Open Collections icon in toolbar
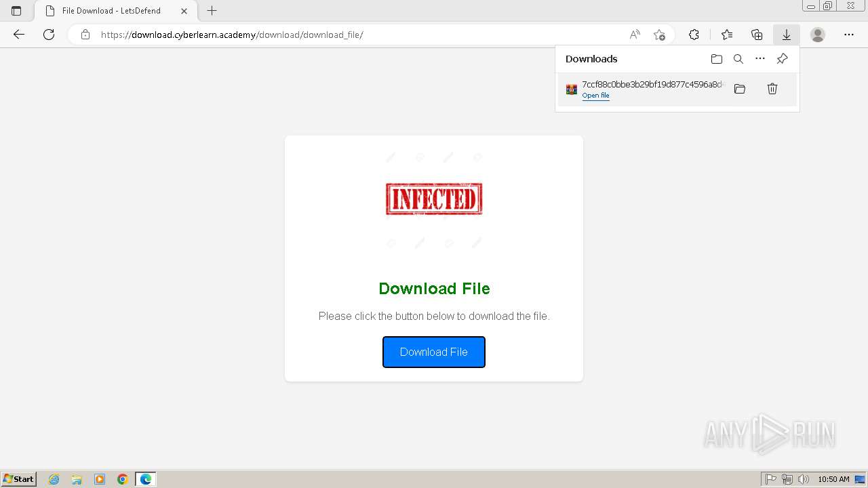Image resolution: width=868 pixels, height=488 pixels. [757, 35]
